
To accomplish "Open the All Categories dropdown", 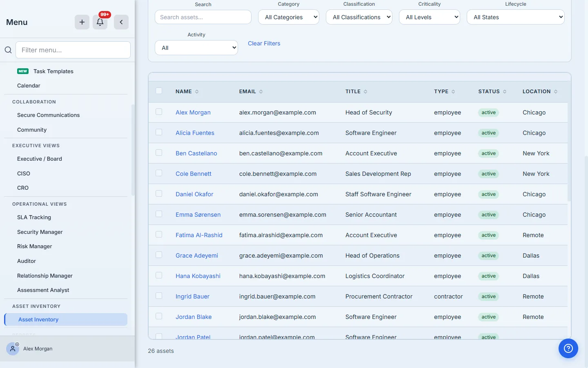I will 289,17.
